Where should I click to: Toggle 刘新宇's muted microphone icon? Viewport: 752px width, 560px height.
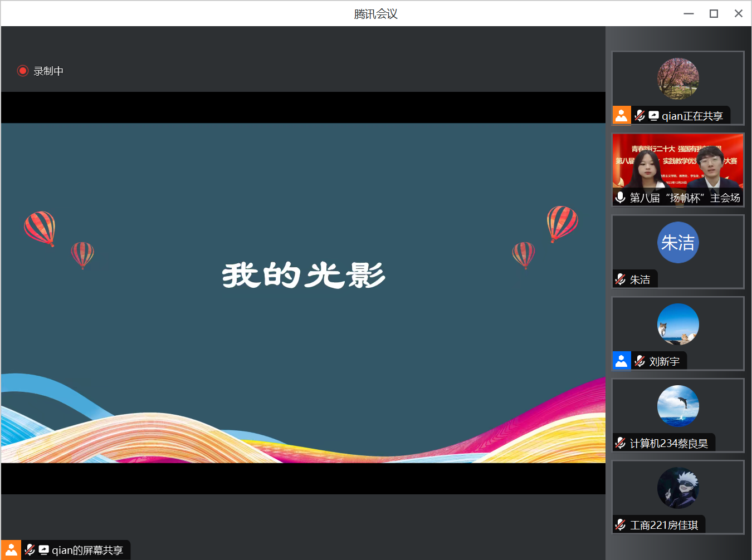(639, 361)
